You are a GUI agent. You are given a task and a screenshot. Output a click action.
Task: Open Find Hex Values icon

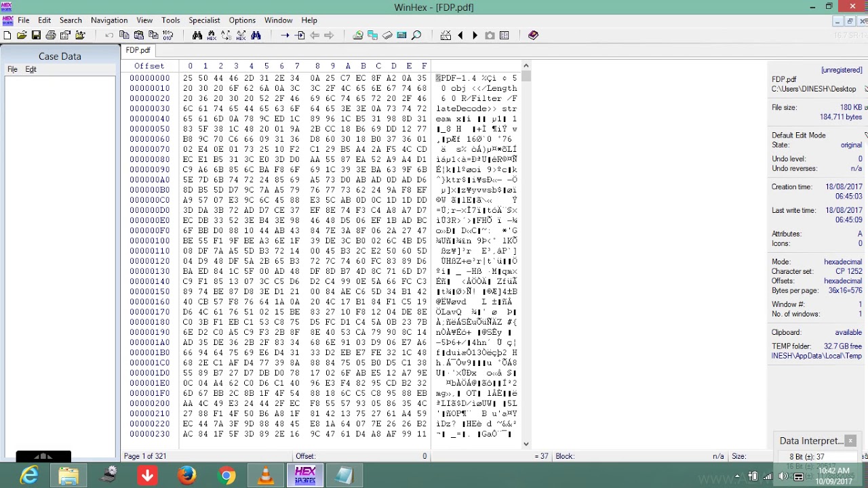click(212, 35)
